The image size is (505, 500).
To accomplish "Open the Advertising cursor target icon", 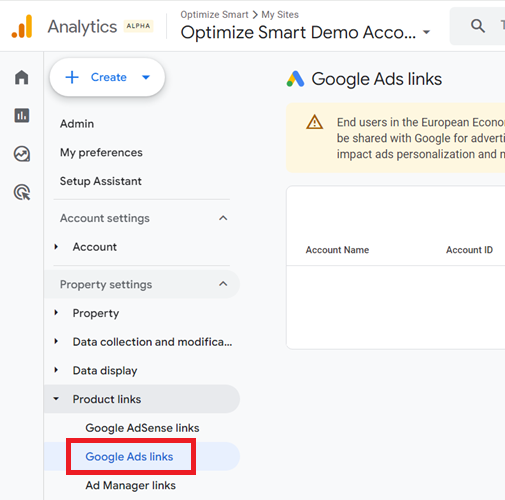I will point(22,192).
